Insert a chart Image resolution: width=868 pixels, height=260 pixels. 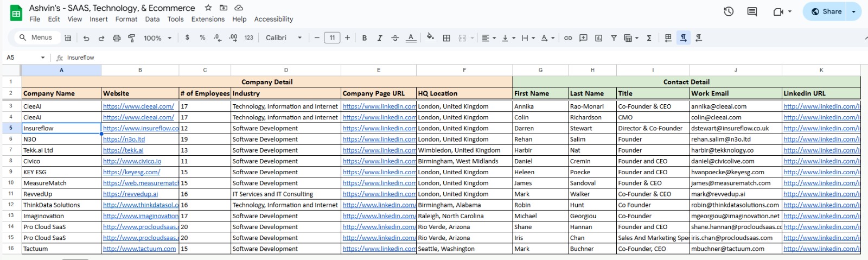click(x=598, y=38)
